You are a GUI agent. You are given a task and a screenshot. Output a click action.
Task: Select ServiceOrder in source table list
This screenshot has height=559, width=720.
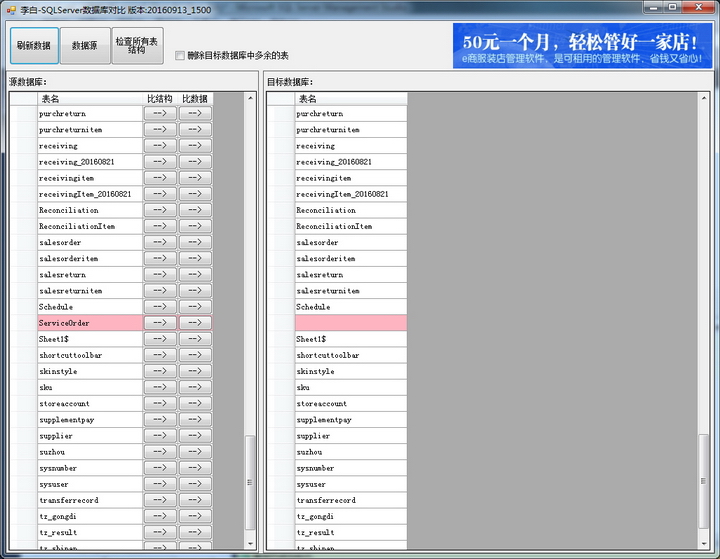point(90,323)
